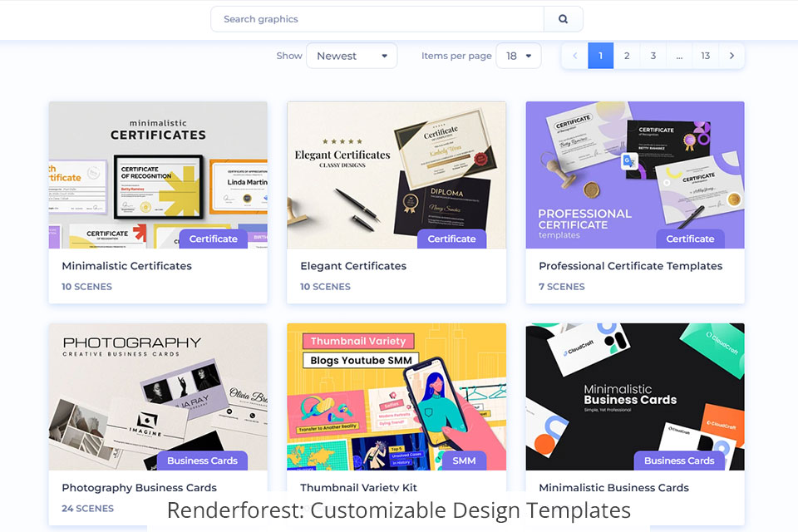Click '10 SCENES' under Minimalistic Certificates

87,287
